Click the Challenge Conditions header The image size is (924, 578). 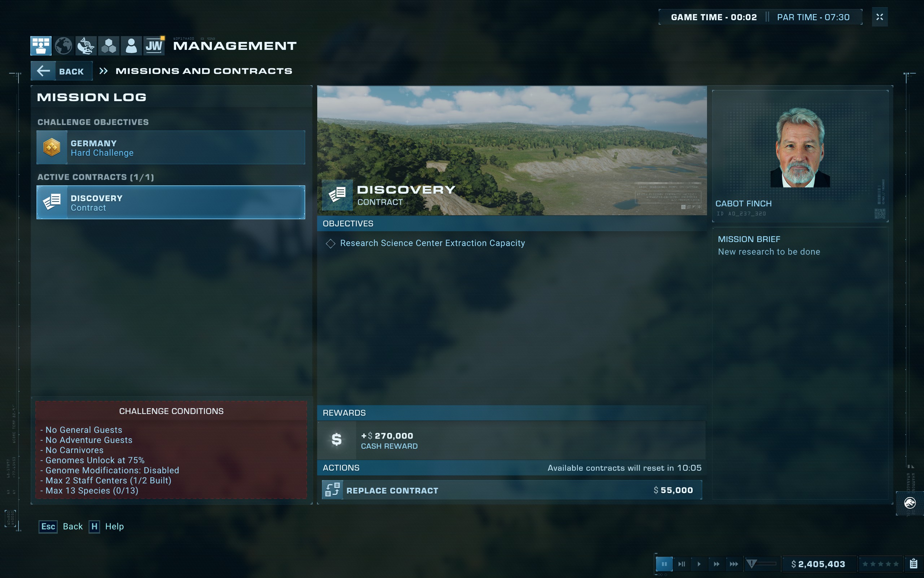171,411
